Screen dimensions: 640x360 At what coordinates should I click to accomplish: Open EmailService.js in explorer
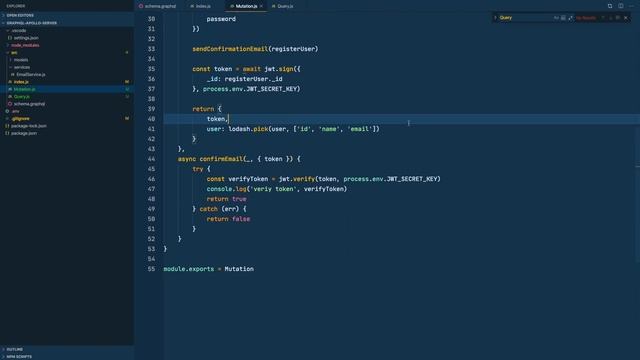click(67, 75)
